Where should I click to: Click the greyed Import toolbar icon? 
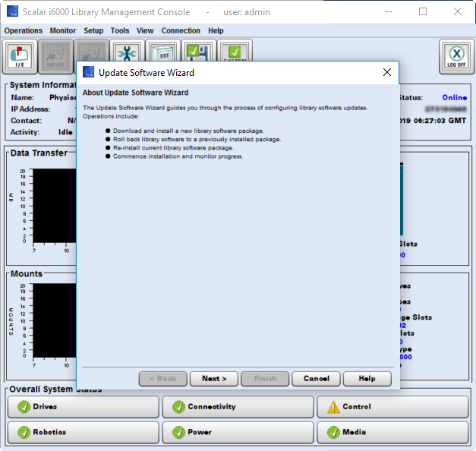pos(55,56)
